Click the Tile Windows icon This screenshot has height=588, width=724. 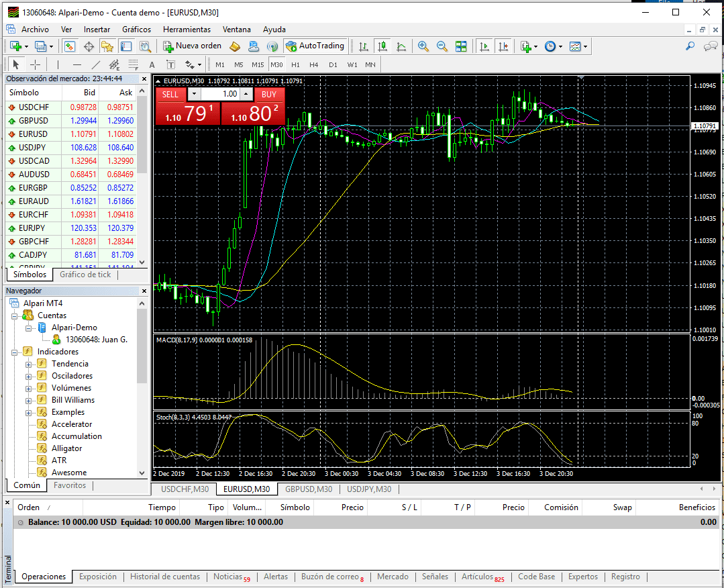pos(461,46)
